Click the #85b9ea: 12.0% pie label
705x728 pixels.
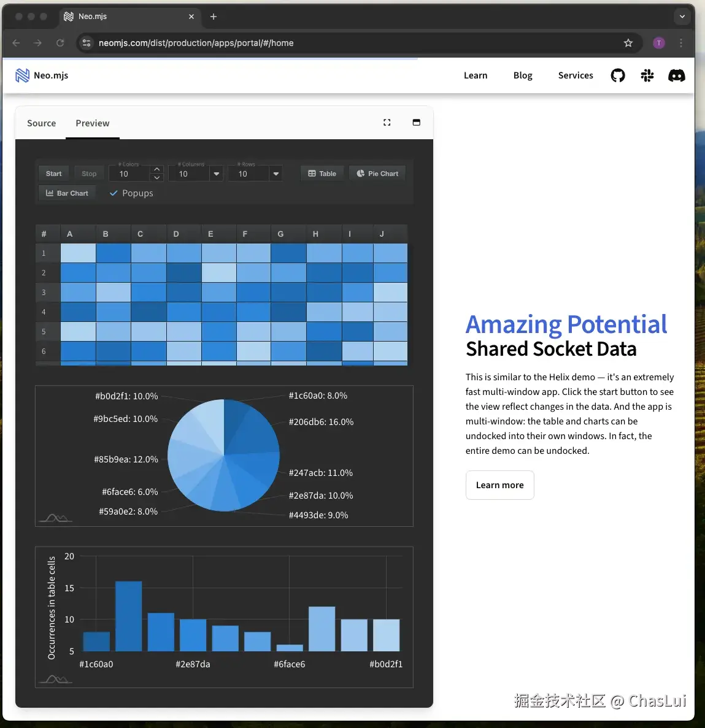coord(126,459)
